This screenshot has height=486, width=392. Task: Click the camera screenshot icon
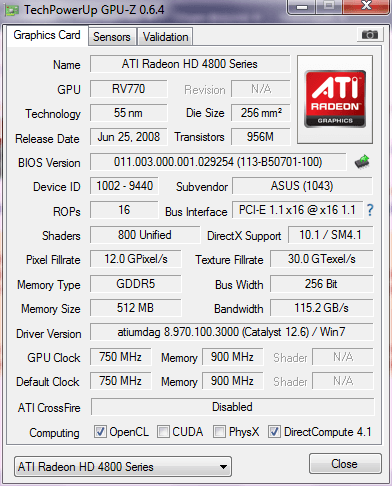tap(369, 34)
